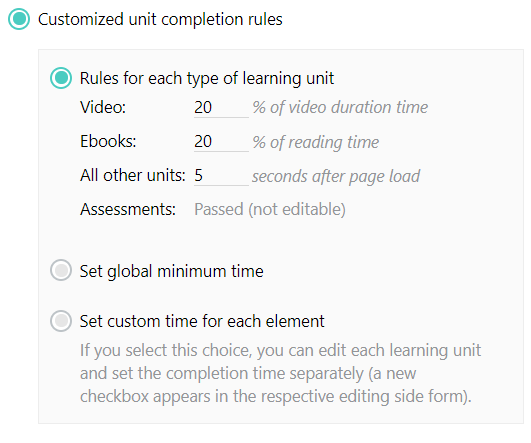Select Customized unit completion rules radio button
Image resolution: width=531 pixels, height=443 pixels.
pos(19,19)
